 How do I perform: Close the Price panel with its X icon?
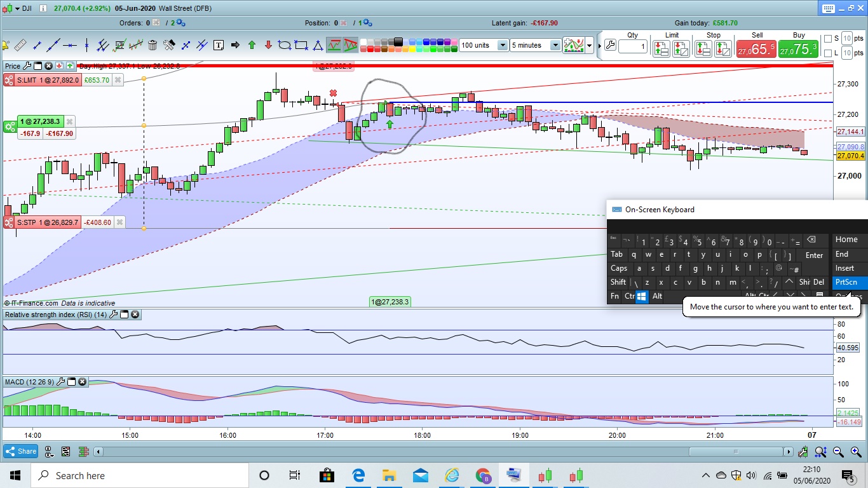click(x=48, y=66)
